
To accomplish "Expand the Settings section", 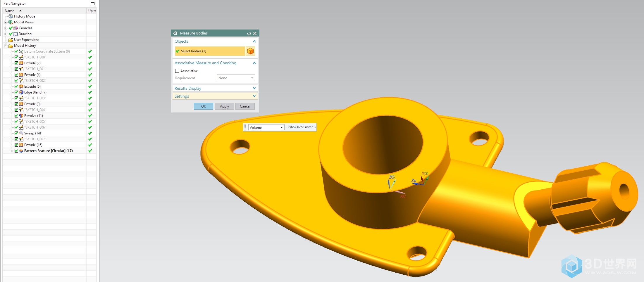I will coord(254,96).
